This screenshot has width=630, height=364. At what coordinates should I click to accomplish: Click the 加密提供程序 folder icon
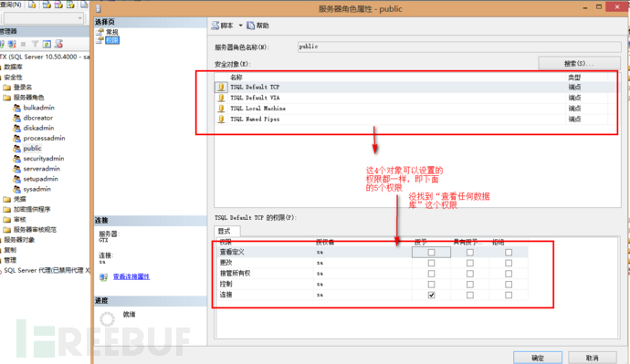(x=6, y=209)
